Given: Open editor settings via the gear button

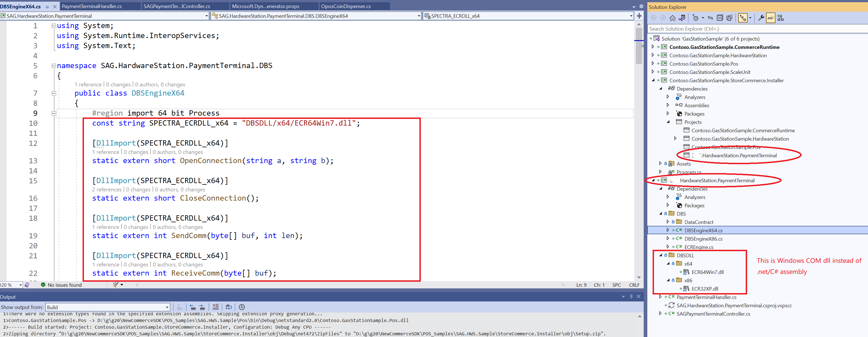Looking at the screenshot, I should click(x=641, y=6).
